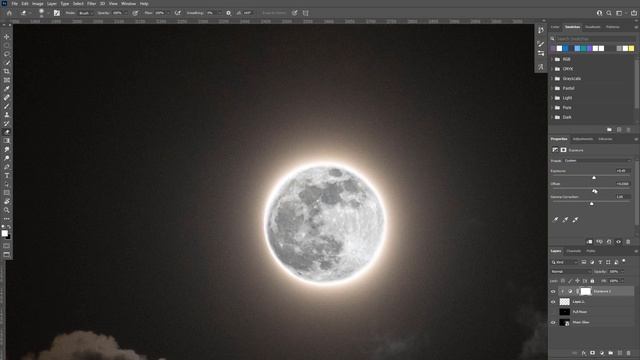Hide the Moon Glow layer
The image size is (640, 360).
pyautogui.click(x=553, y=322)
